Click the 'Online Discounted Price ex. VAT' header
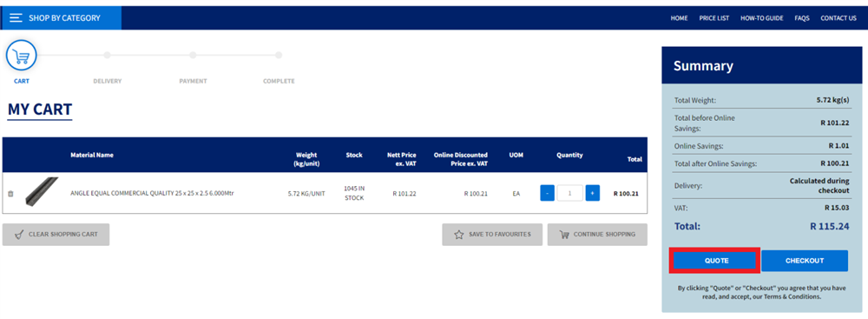 coord(461,159)
